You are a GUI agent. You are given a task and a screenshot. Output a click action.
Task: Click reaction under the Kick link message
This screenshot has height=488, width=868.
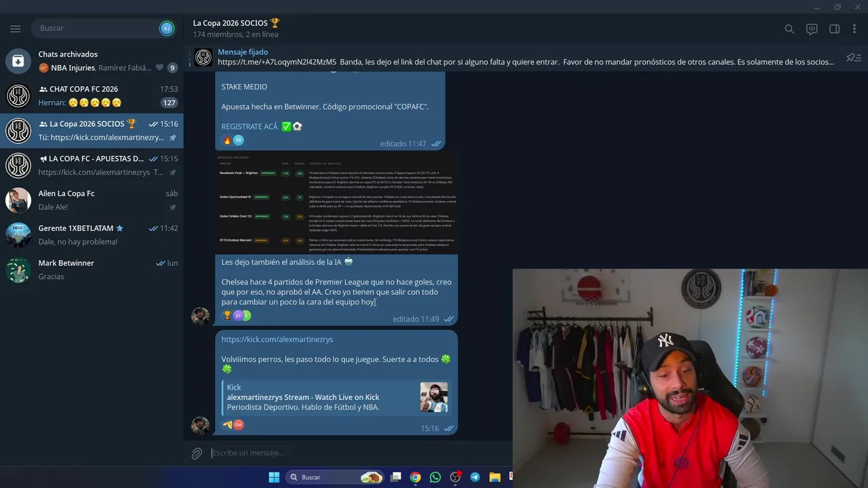click(233, 425)
